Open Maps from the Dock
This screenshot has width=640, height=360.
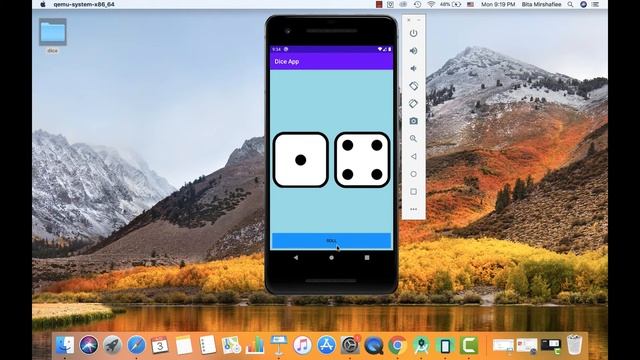coord(231,345)
